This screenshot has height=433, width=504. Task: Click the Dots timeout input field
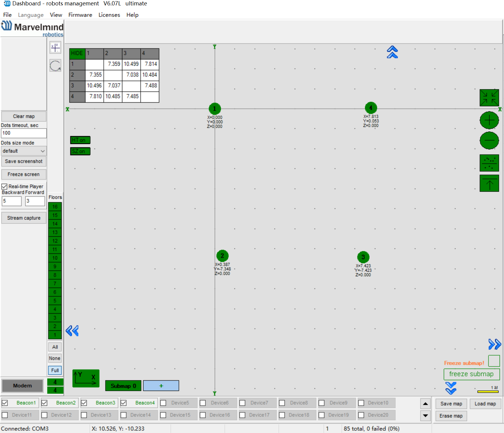[x=24, y=133]
